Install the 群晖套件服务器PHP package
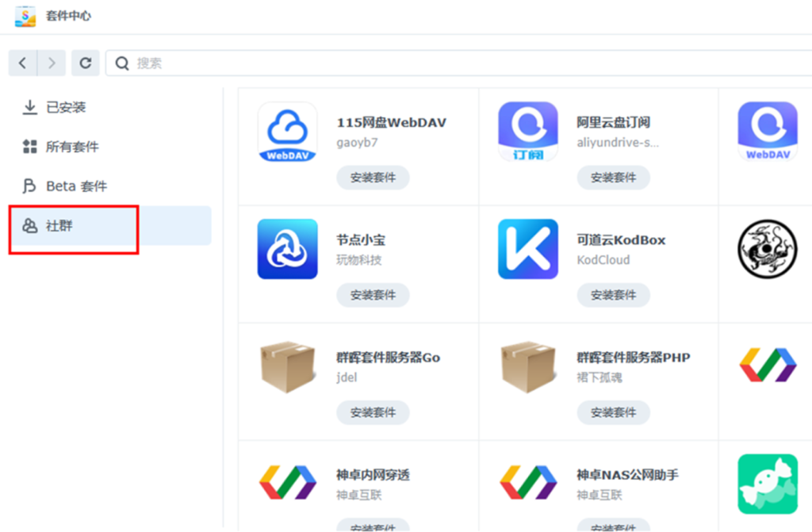812x532 pixels. click(x=613, y=413)
